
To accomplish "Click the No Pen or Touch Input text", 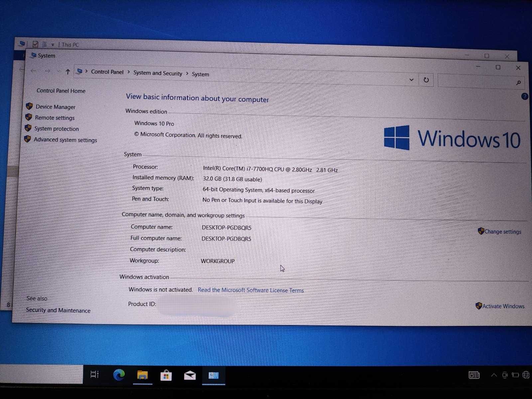I will [262, 201].
